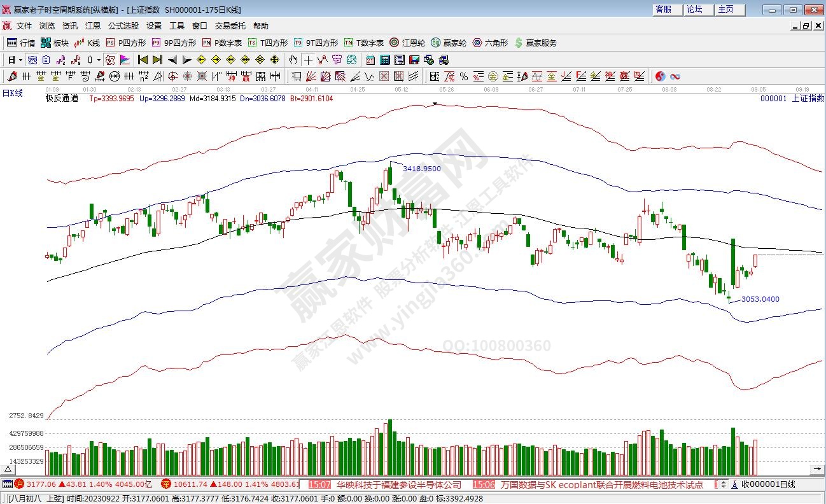This screenshot has width=826, height=504.
Task: Open the 行情 market quotes view
Action: pyautogui.click(x=21, y=43)
